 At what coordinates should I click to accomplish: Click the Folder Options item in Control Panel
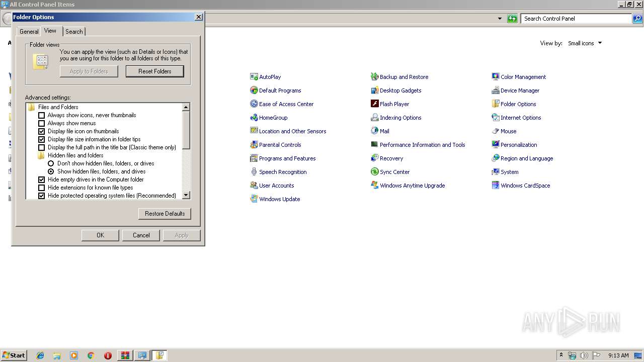click(514, 104)
